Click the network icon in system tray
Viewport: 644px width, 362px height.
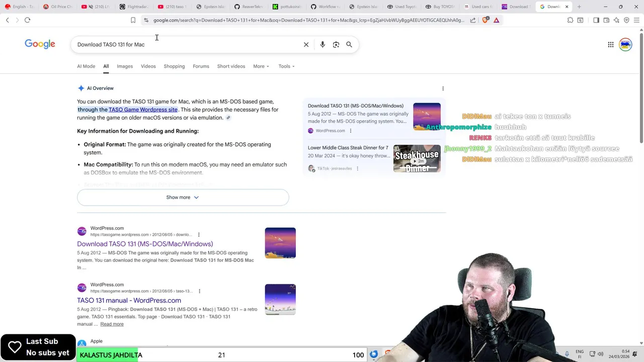click(592, 354)
